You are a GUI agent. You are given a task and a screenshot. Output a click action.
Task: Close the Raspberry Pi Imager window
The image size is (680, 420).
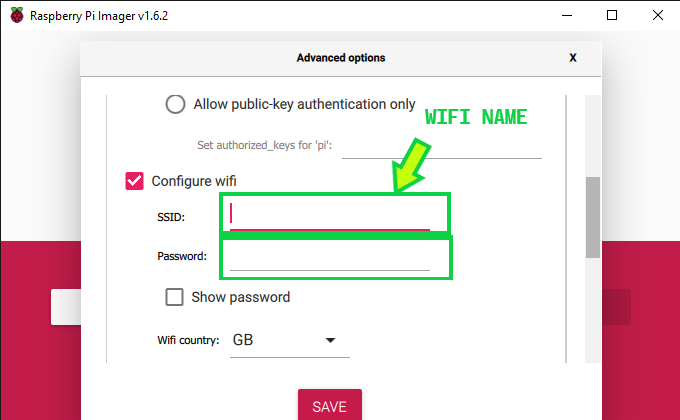pyautogui.click(x=657, y=15)
